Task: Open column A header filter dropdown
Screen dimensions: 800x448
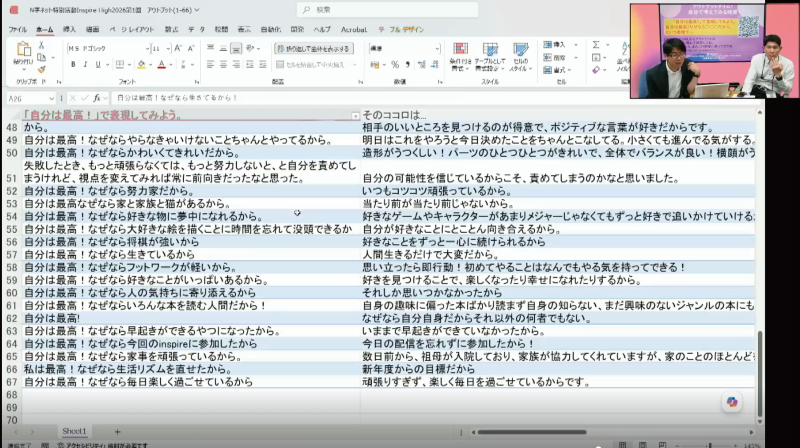Action: click(355, 116)
